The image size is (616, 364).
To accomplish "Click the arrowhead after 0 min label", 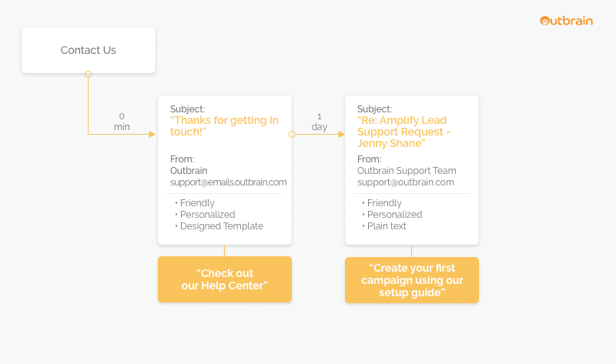I will pos(152,135).
